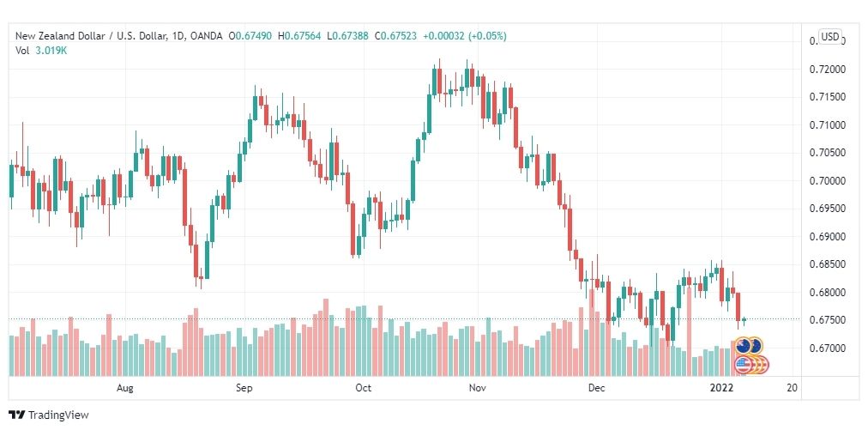
Task: Click the Sep label on time axis
Action: [244, 388]
